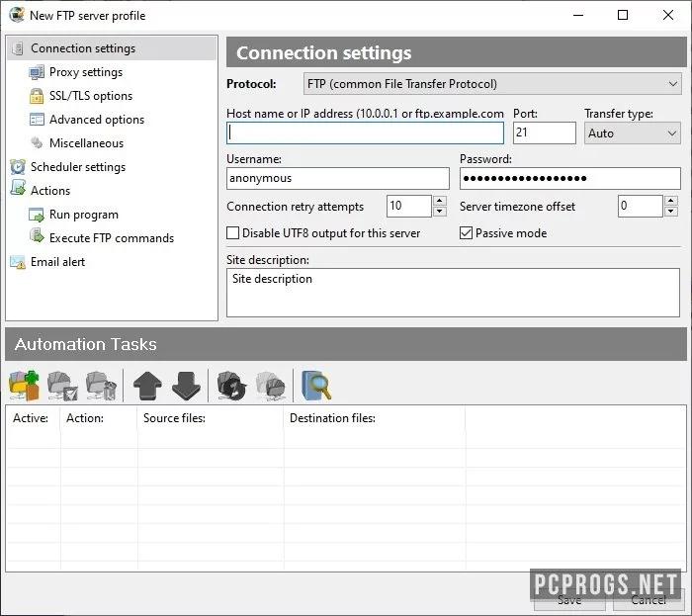Image resolution: width=692 pixels, height=616 pixels.
Task: Uncheck the Passive mode checkbox
Action: pos(466,233)
